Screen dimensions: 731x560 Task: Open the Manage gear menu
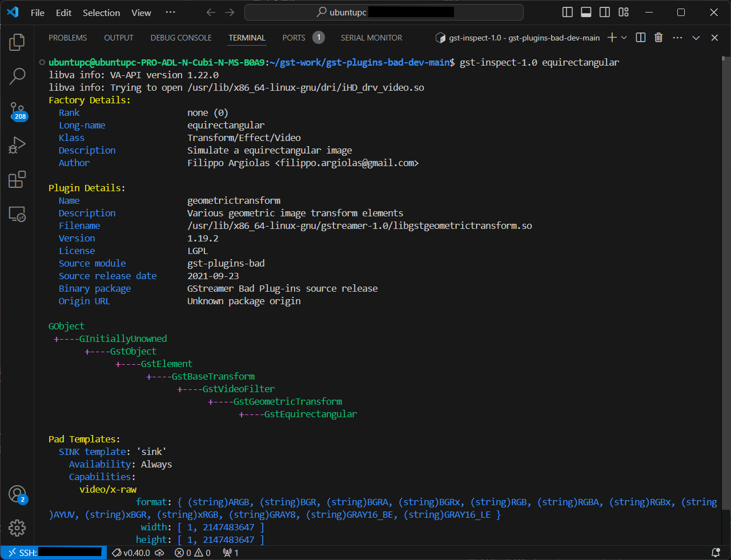point(17,527)
